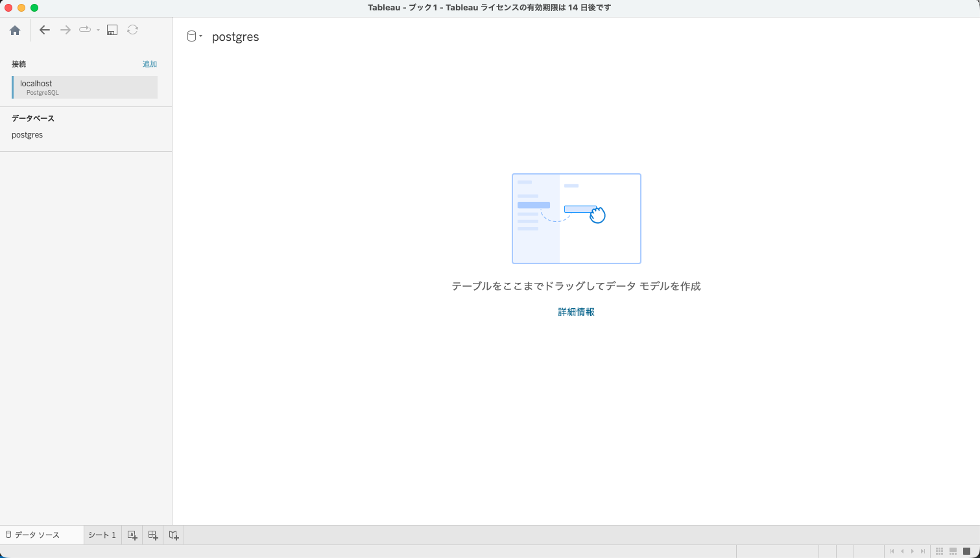Jump to the last sheet with the skip arrow
980x558 pixels.
923,551
